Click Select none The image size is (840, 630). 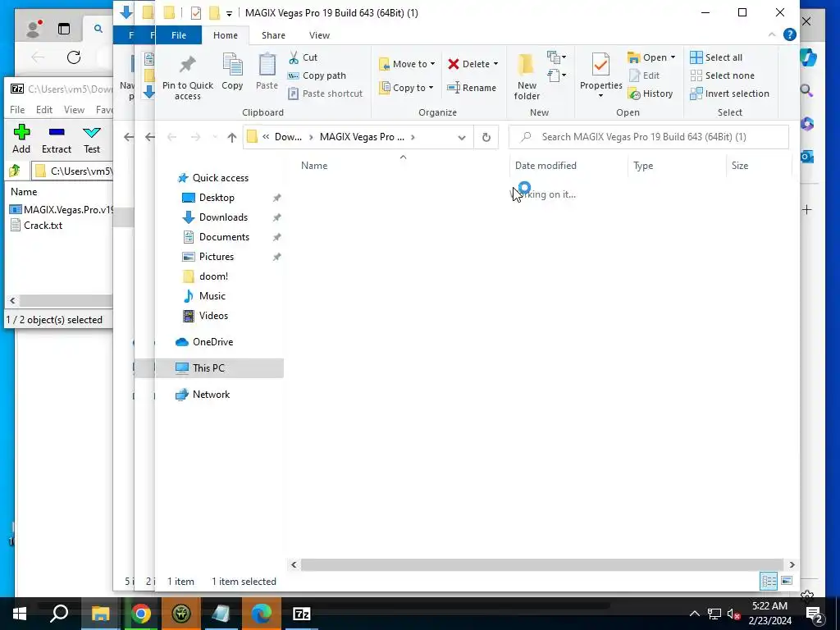point(722,75)
